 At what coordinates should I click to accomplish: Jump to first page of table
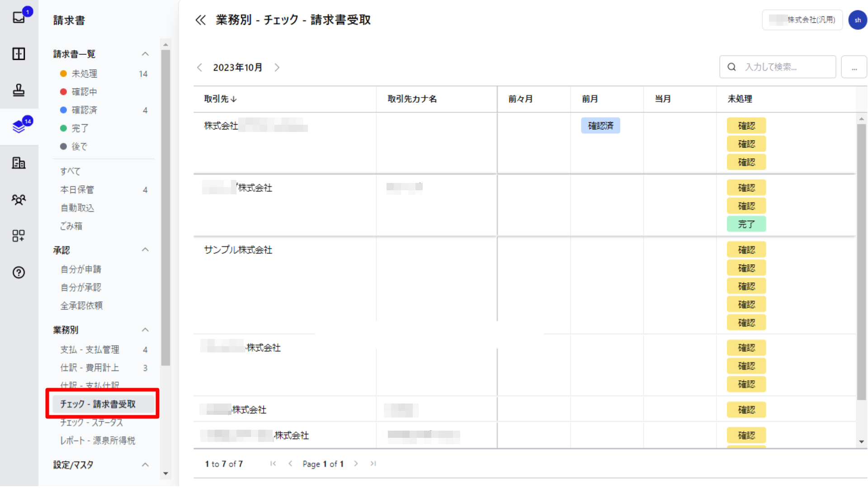click(x=273, y=464)
